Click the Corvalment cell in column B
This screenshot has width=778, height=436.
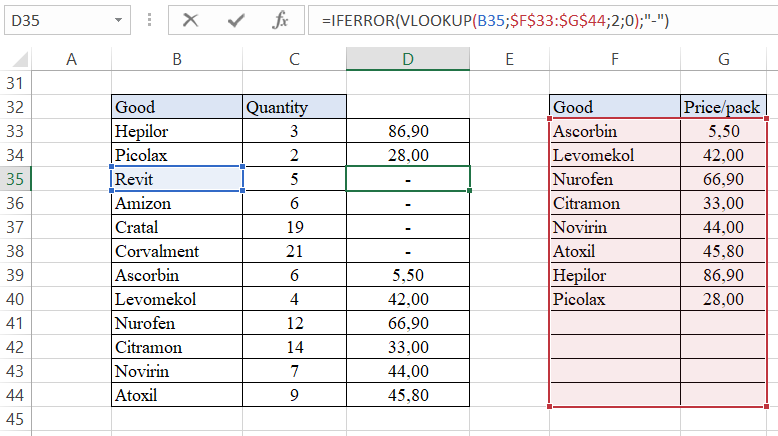tap(176, 251)
